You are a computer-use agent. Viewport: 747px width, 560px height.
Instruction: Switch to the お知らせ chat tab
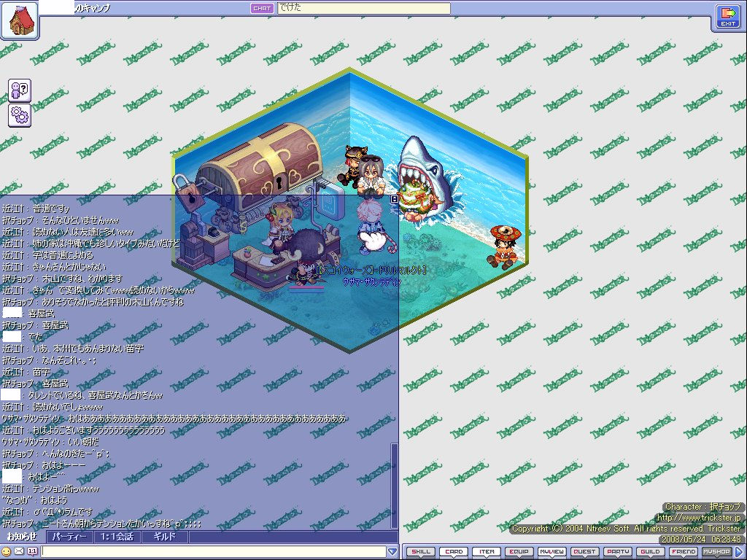click(x=23, y=537)
